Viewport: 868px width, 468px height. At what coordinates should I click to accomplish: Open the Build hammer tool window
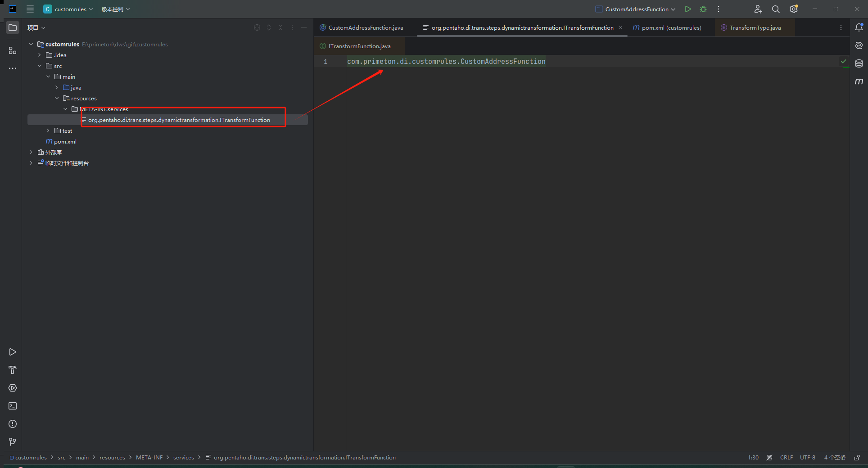13,370
